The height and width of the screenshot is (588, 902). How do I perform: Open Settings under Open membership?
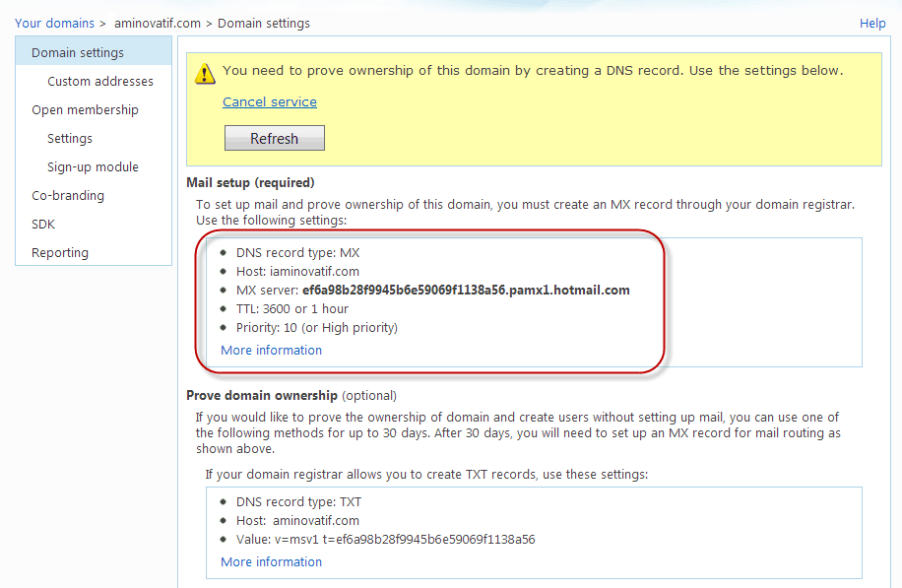70,138
